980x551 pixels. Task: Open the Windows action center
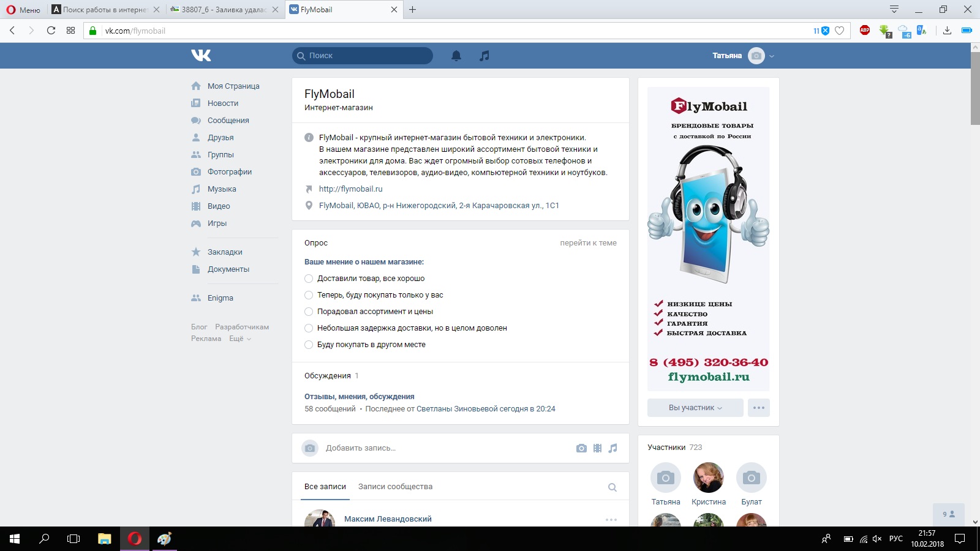tap(960, 539)
